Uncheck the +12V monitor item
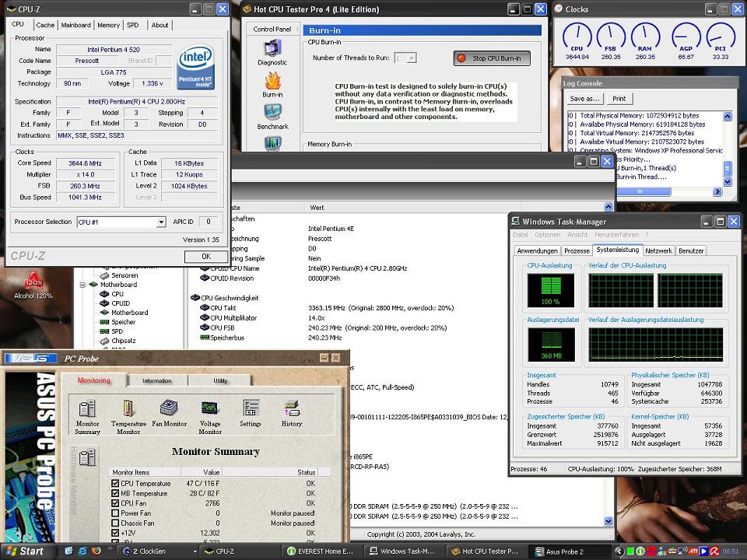Image resolution: width=747 pixels, height=560 pixels. pyautogui.click(x=115, y=533)
